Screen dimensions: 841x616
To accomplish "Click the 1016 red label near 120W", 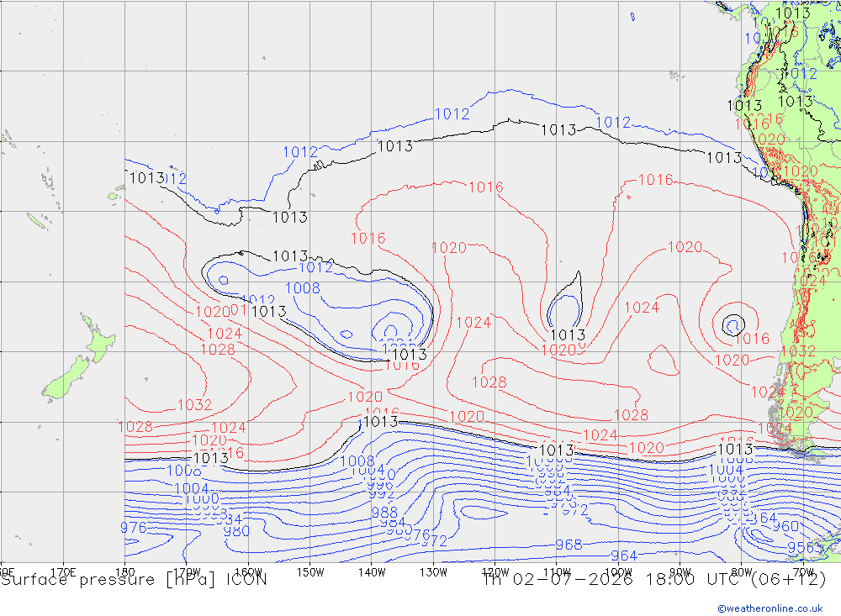I will (x=486, y=187).
